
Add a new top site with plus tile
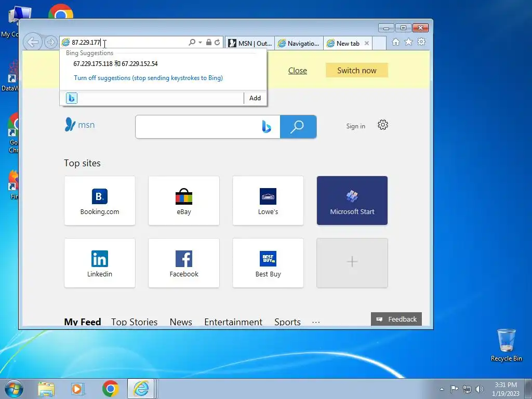click(352, 263)
